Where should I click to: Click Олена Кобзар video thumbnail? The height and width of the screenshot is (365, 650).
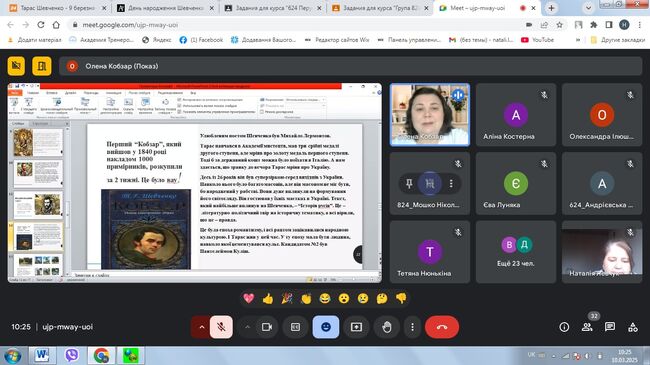429,114
